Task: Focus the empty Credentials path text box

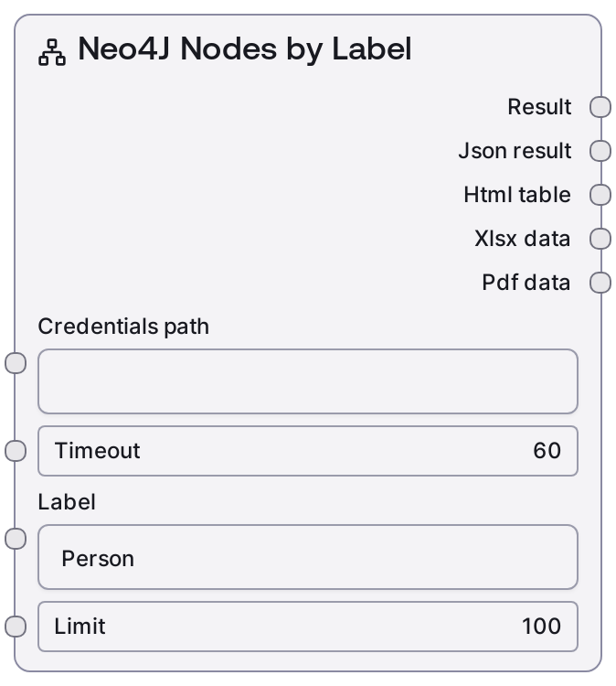Action: (307, 381)
